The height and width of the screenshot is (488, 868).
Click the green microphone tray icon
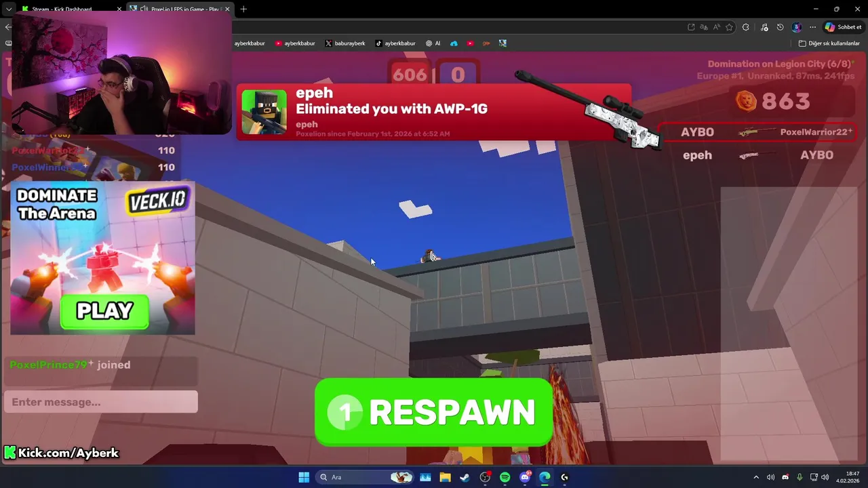800,477
